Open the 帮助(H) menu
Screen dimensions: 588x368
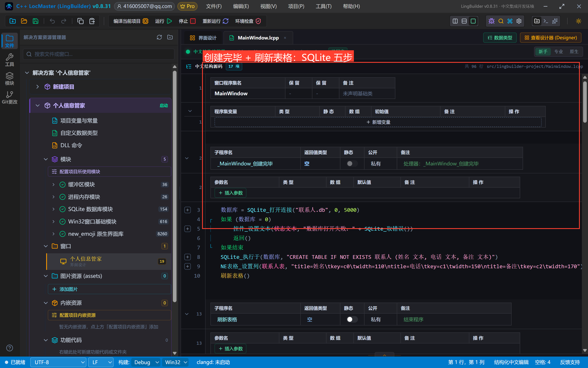pyautogui.click(x=351, y=6)
